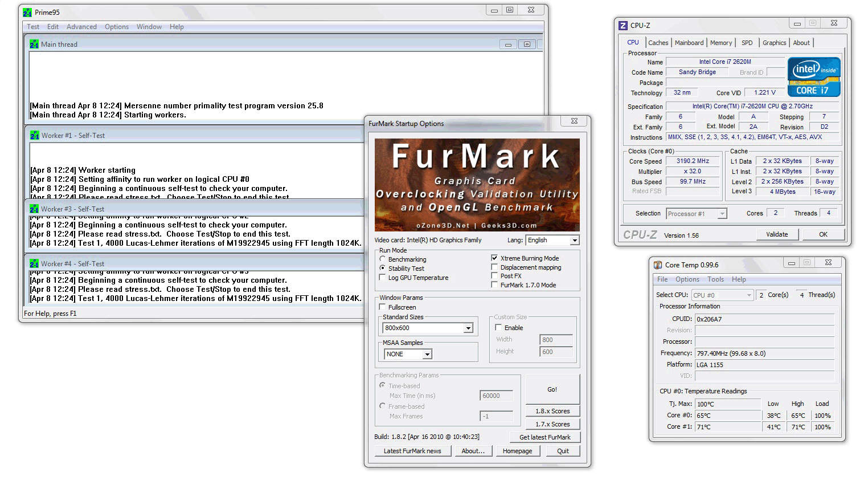The image size is (868, 484).
Task: Click the FurMark Quit button
Action: coord(563,451)
